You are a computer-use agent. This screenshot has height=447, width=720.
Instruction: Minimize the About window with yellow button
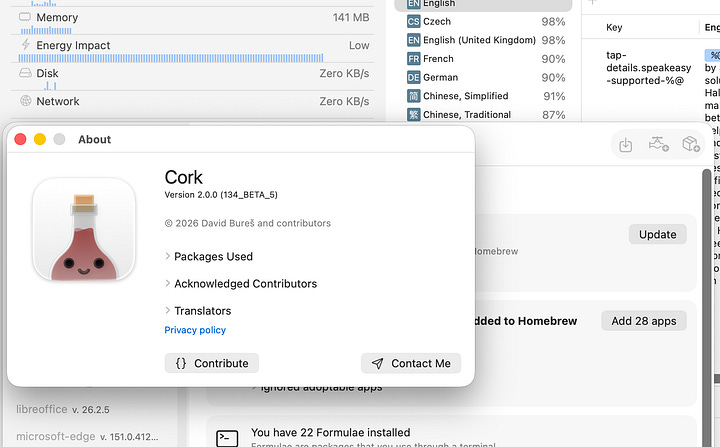(x=40, y=139)
